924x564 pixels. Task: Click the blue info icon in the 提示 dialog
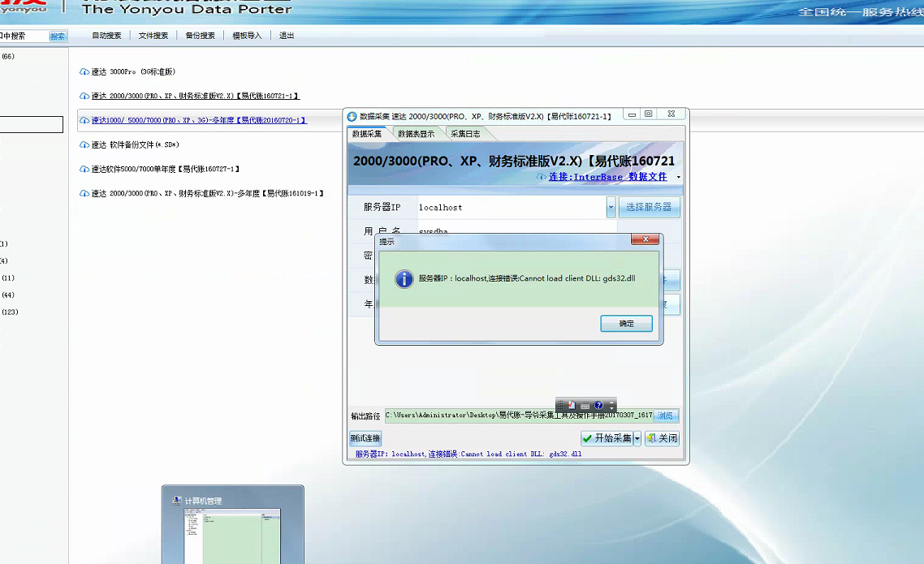[x=404, y=279]
